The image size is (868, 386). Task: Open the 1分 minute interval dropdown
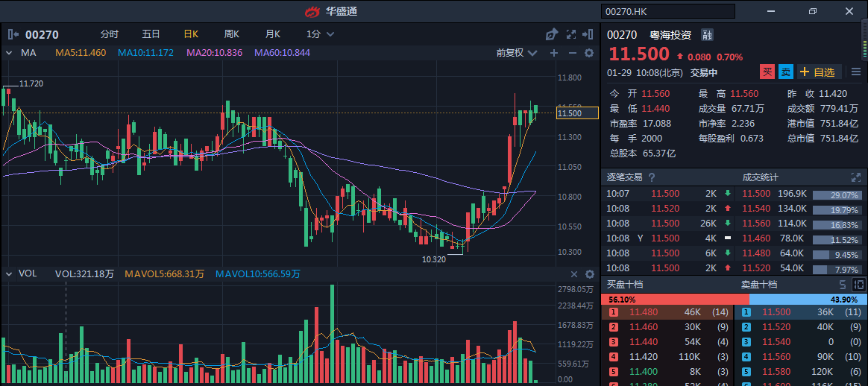tap(318, 34)
